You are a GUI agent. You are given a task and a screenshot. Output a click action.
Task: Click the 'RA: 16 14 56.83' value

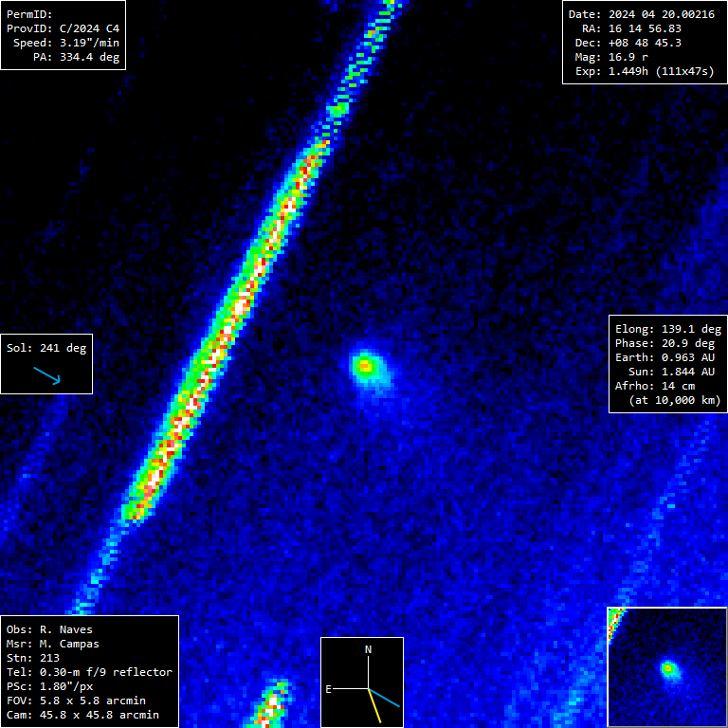(x=631, y=28)
